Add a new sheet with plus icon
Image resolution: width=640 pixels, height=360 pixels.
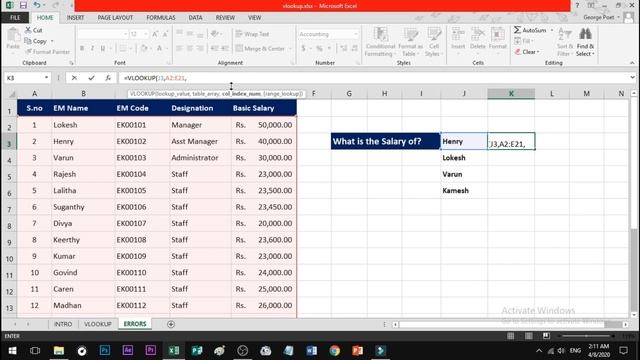171,324
